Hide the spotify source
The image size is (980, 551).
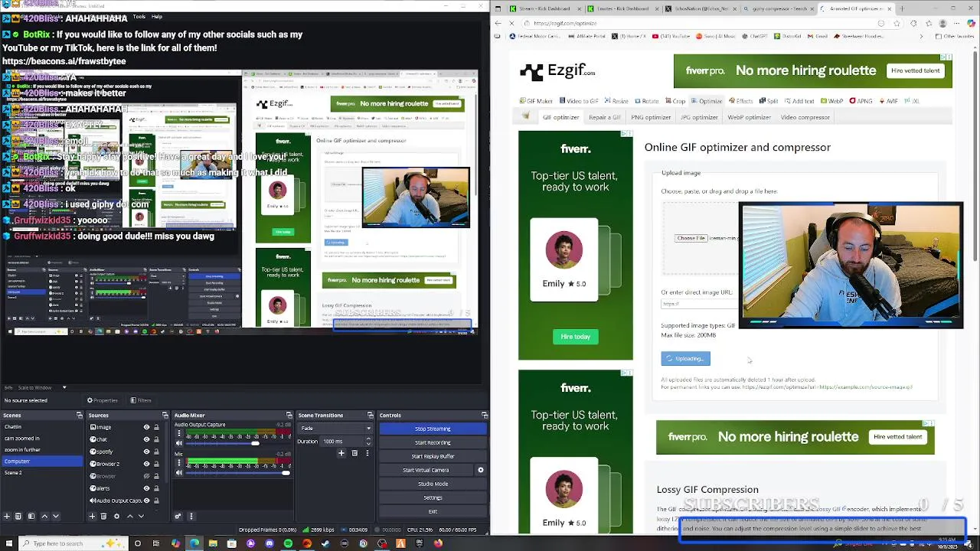pyautogui.click(x=146, y=452)
